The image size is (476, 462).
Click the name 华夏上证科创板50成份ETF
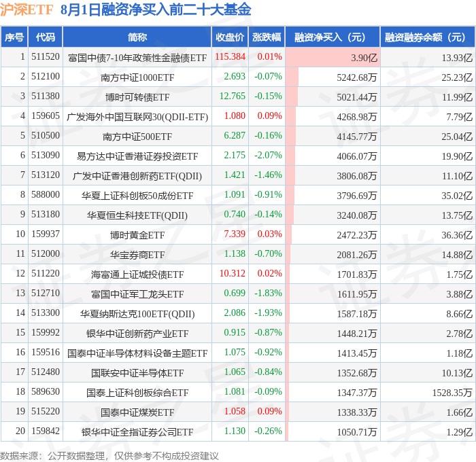pyautogui.click(x=137, y=196)
